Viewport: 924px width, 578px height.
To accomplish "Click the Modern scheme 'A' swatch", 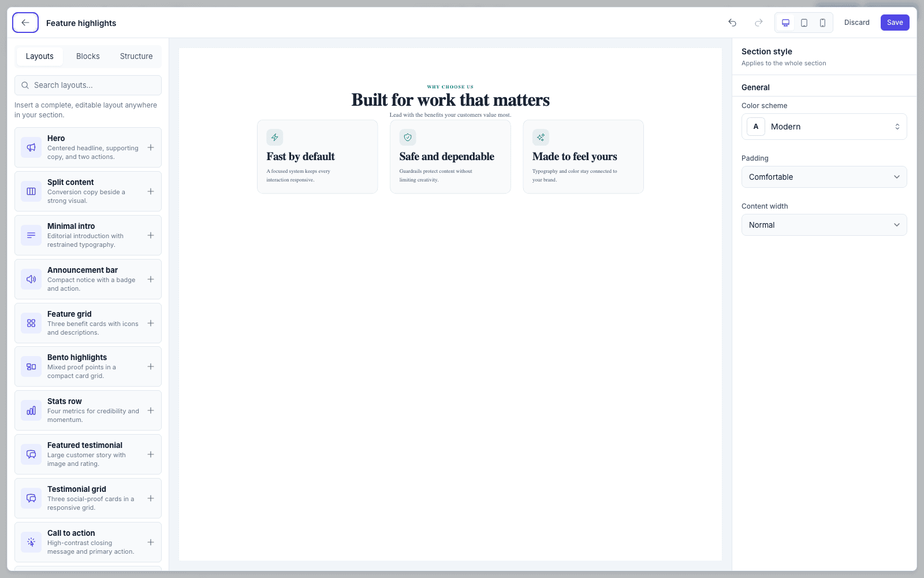I will (756, 127).
